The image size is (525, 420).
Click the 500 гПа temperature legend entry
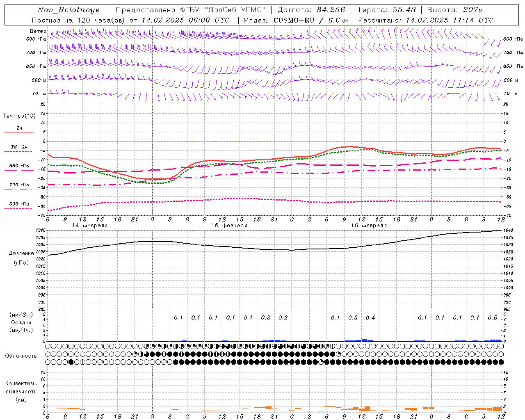[x=19, y=204]
